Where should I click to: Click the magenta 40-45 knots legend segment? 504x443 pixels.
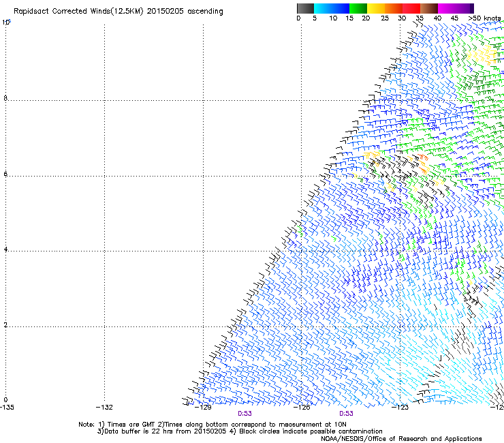coord(447,8)
